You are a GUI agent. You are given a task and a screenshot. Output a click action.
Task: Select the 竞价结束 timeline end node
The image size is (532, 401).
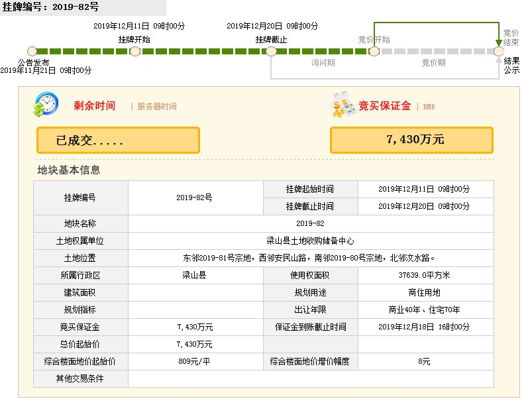point(499,51)
